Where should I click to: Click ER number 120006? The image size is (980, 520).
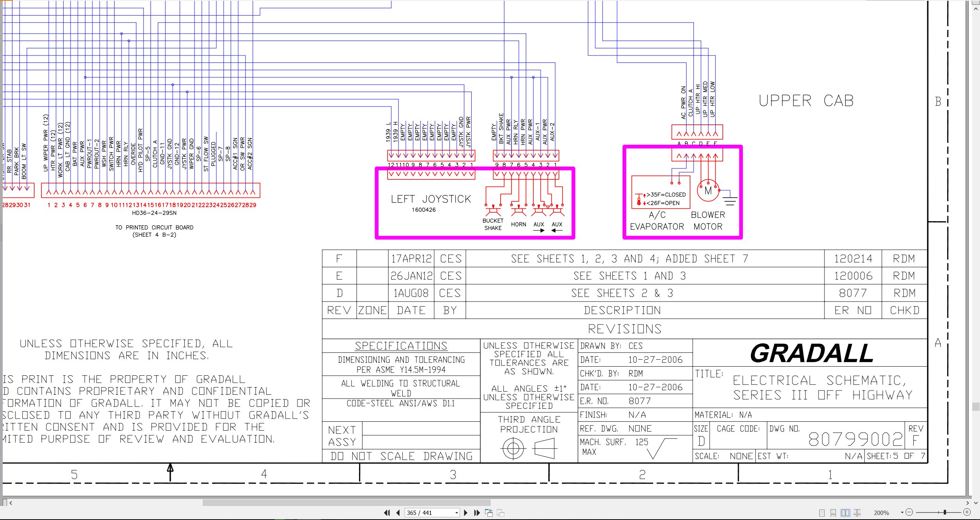(x=853, y=276)
